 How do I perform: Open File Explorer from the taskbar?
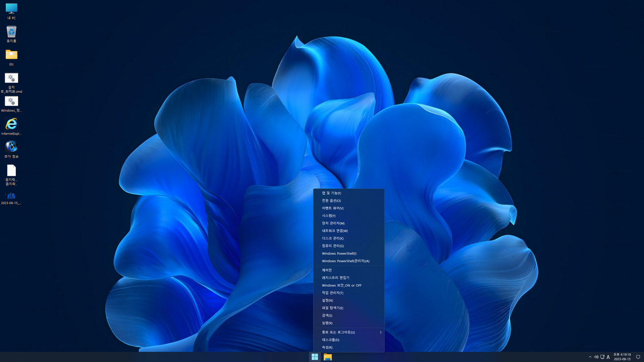point(328,357)
